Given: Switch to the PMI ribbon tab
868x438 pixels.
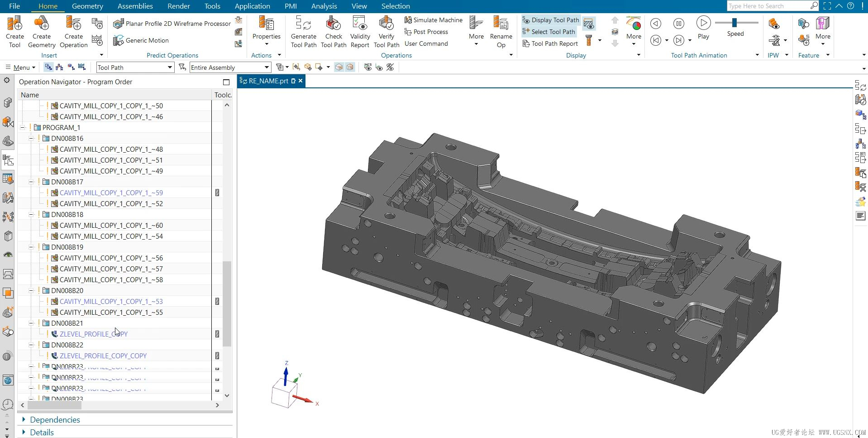Looking at the screenshot, I should (x=291, y=6).
